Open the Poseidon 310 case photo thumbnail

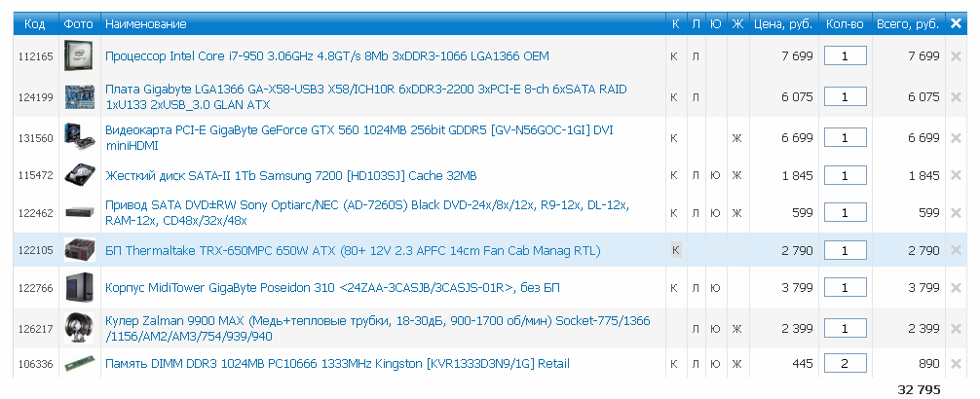pyautogui.click(x=79, y=288)
